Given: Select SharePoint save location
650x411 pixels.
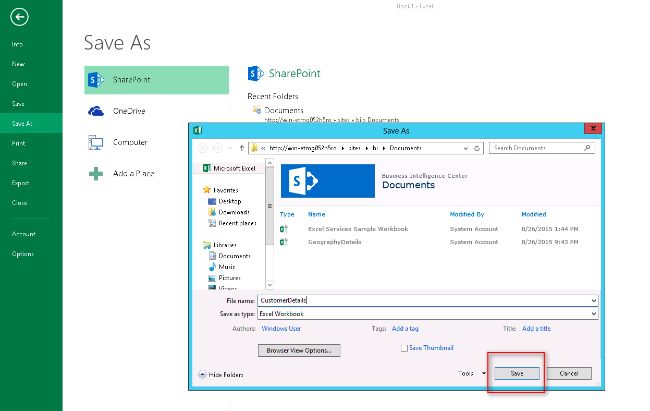Looking at the screenshot, I should point(156,80).
